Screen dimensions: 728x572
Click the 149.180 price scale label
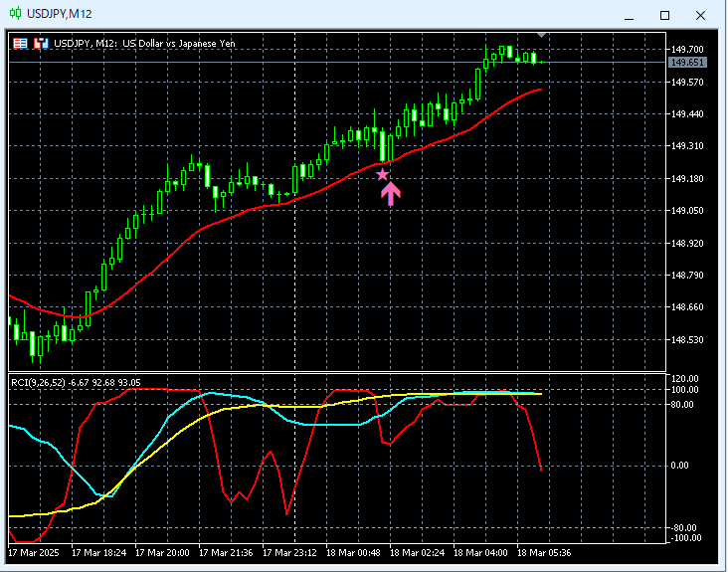687,179
